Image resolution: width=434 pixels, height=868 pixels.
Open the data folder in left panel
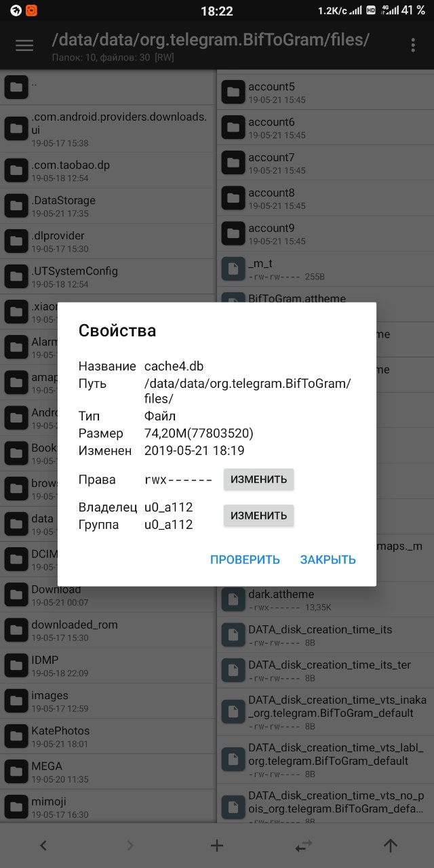coord(28,524)
